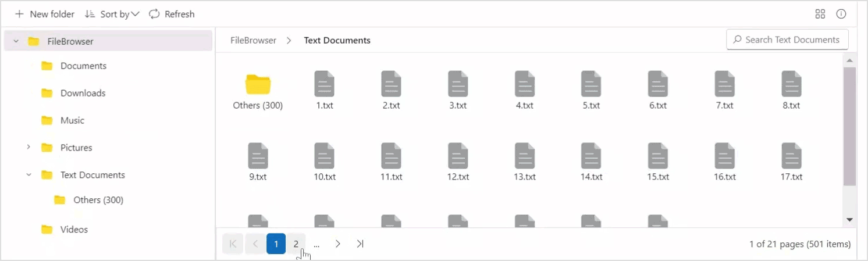Viewport: 868px width, 261px height.
Task: Select the 13.txt file icon
Action: pyautogui.click(x=525, y=155)
